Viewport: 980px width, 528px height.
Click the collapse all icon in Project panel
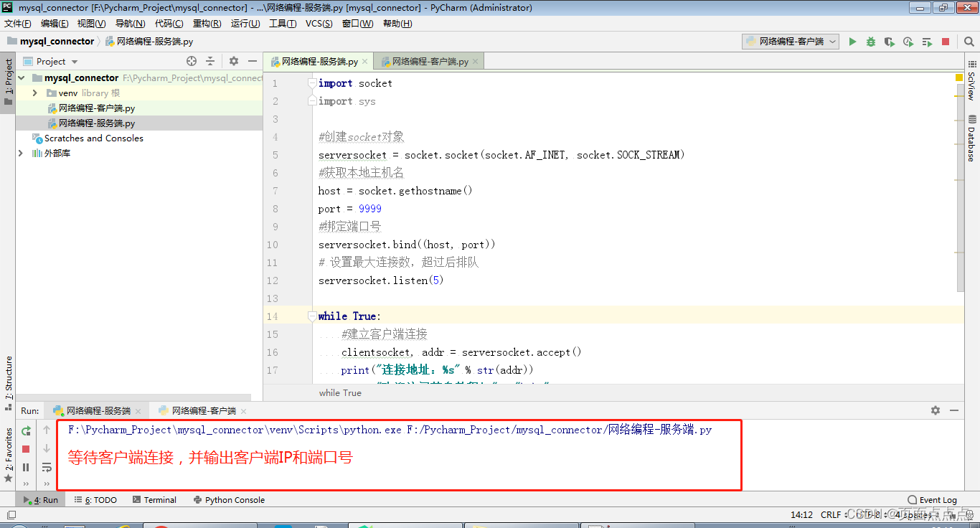[210, 62]
